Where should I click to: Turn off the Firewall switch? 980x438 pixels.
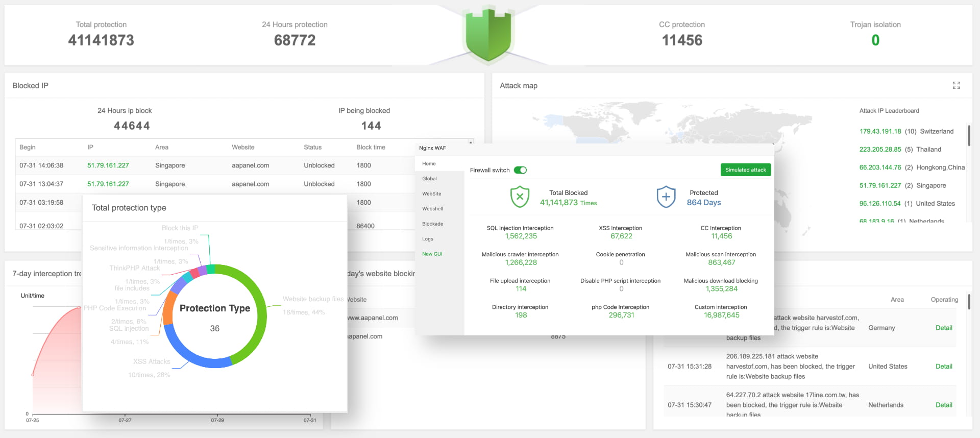point(520,170)
